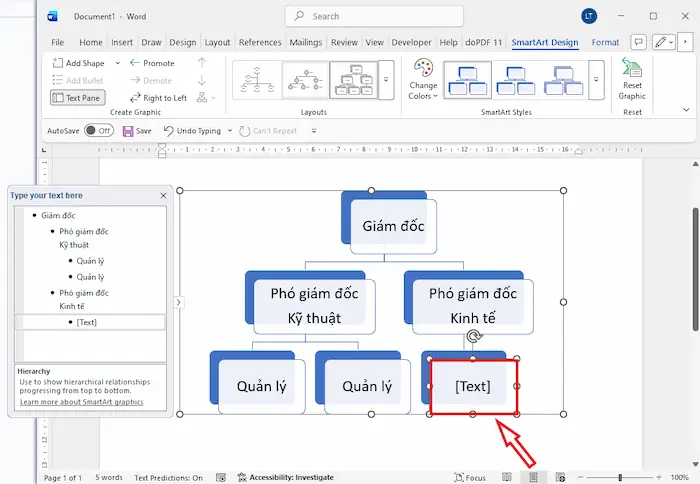
Task: Expand the SmartArt Styles gallery
Action: [596, 79]
